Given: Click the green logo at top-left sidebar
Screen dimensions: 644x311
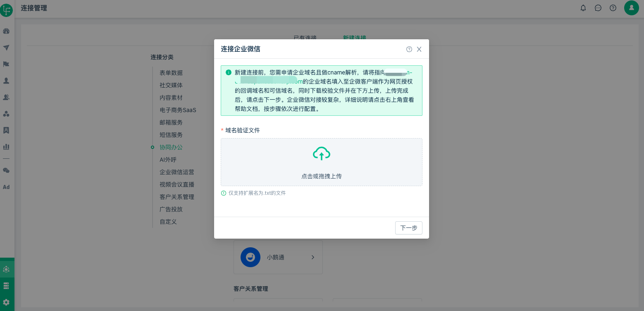Looking at the screenshot, I should pos(6,10).
